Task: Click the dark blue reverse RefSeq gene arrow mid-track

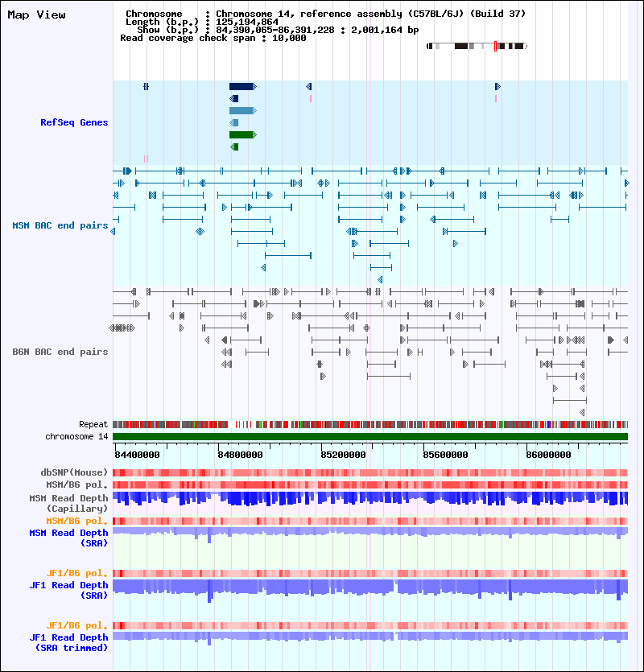Action: point(308,87)
